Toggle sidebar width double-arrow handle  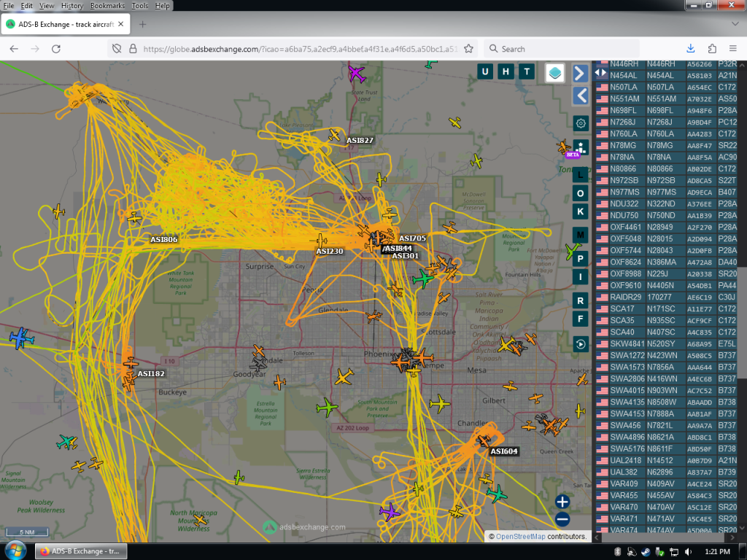click(600, 73)
